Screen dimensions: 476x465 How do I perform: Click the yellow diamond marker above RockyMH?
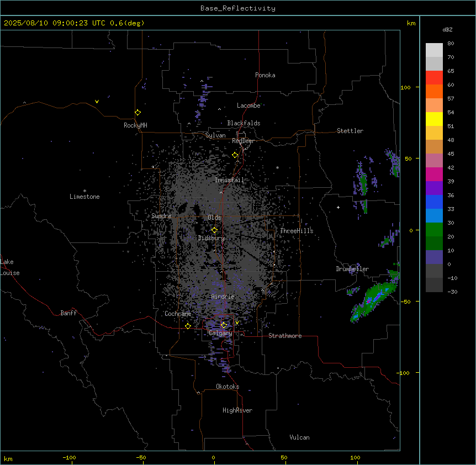(137, 113)
